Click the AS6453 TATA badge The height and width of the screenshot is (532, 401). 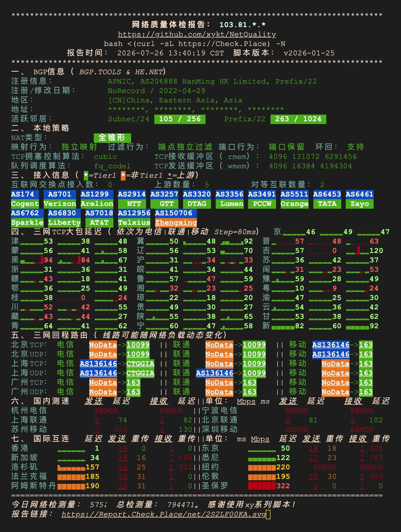pyautogui.click(x=327, y=199)
